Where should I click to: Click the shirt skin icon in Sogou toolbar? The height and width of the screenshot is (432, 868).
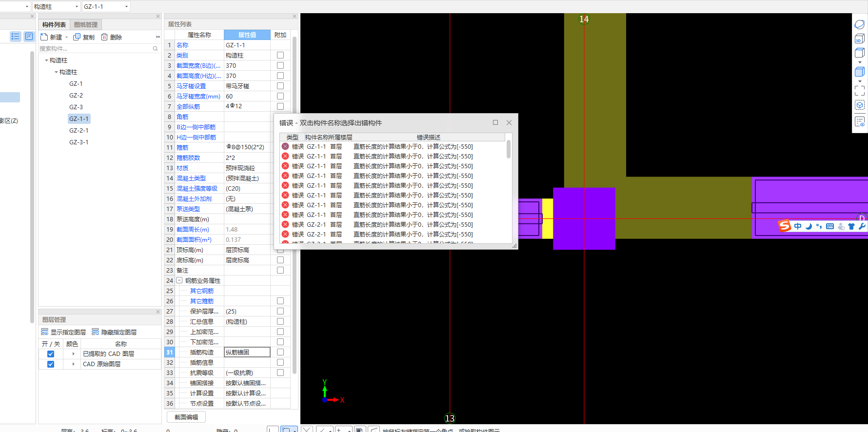point(851,226)
